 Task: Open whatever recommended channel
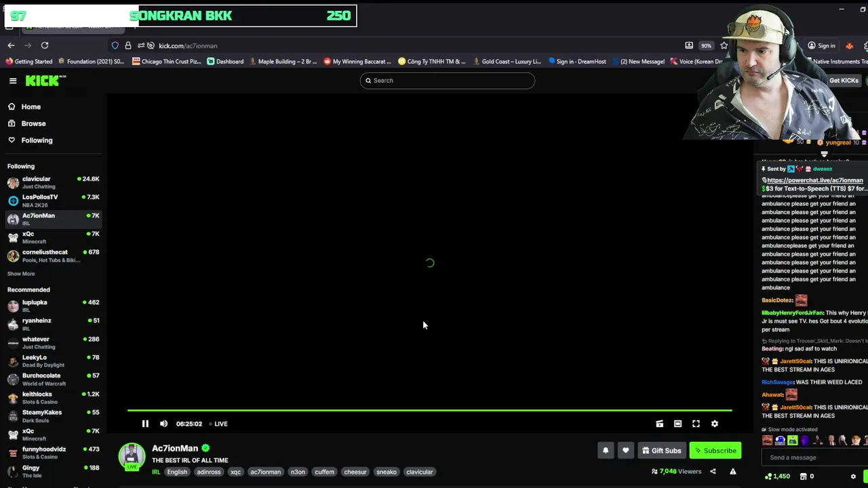pyautogui.click(x=54, y=342)
